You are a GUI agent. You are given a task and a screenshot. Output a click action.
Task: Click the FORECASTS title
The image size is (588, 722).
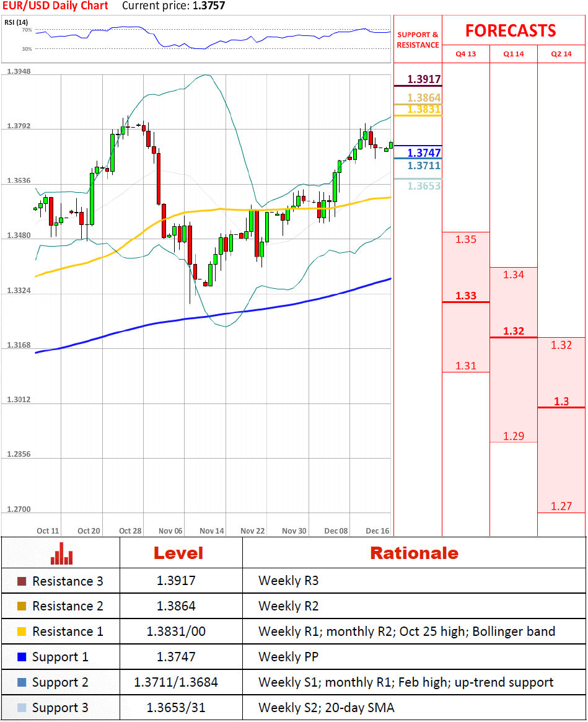(511, 30)
